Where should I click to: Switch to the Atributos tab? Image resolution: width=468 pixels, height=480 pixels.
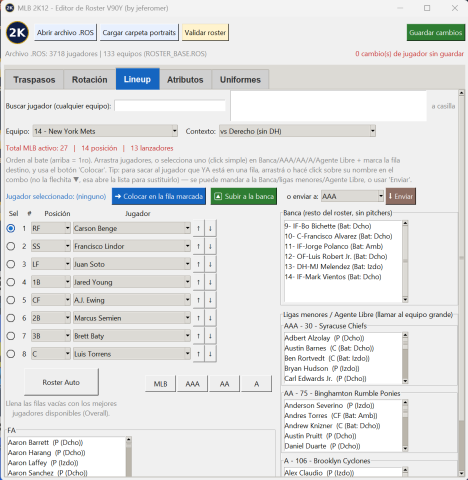185,80
